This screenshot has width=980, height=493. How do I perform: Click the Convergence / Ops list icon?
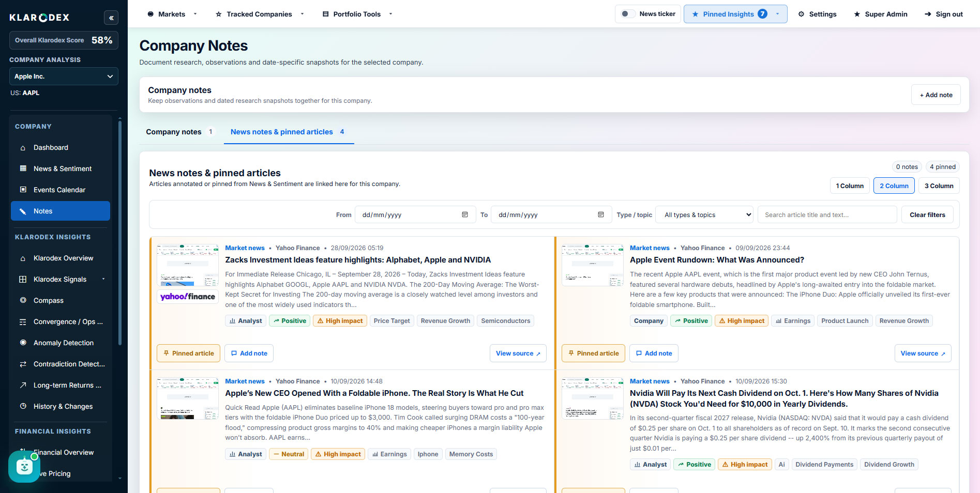tap(23, 321)
